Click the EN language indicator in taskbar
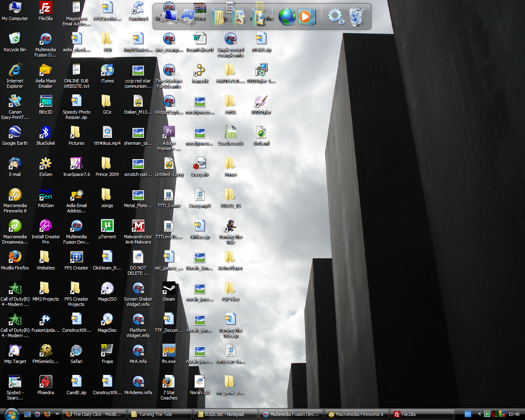 coord(468,414)
